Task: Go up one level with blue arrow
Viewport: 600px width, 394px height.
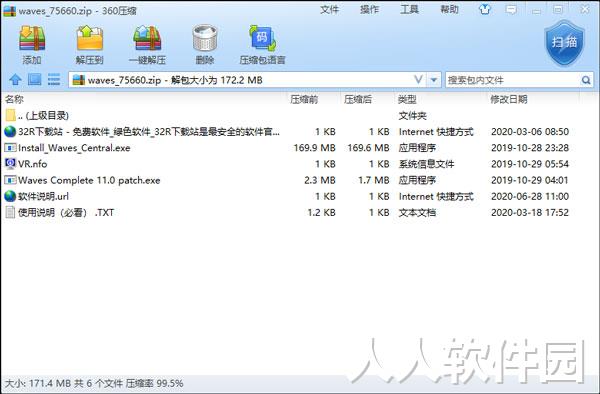Action: (15, 80)
